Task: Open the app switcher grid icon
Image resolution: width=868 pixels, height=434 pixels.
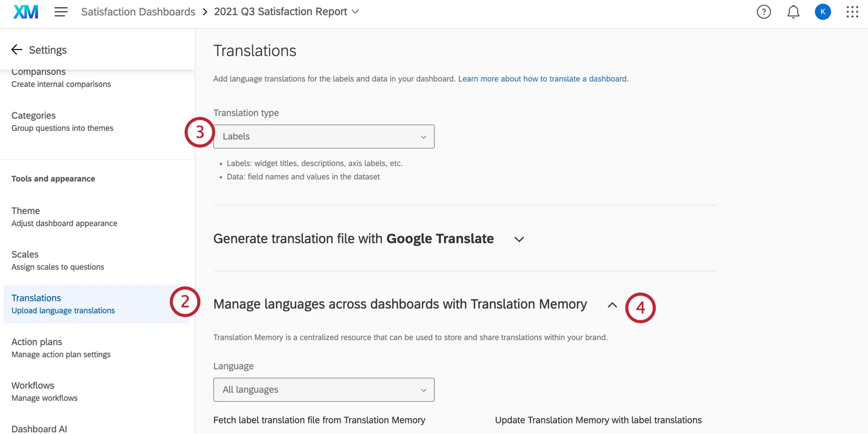Action: [x=852, y=12]
